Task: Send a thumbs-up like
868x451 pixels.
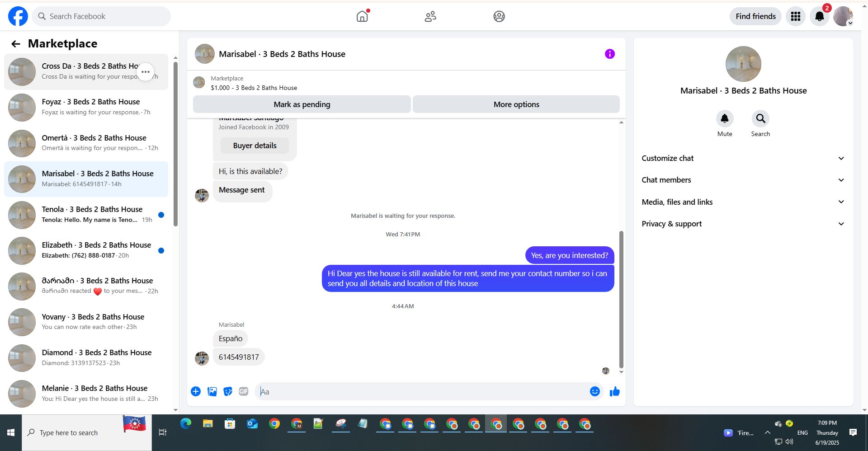Action: point(615,391)
